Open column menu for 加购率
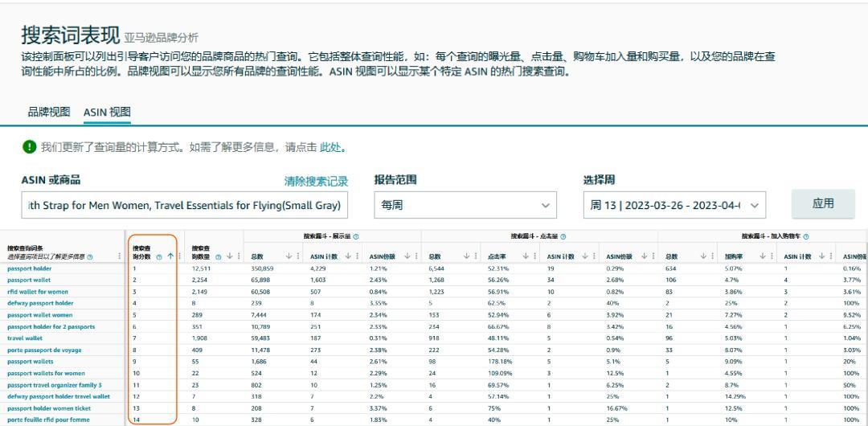The image size is (868, 426). pos(772,256)
